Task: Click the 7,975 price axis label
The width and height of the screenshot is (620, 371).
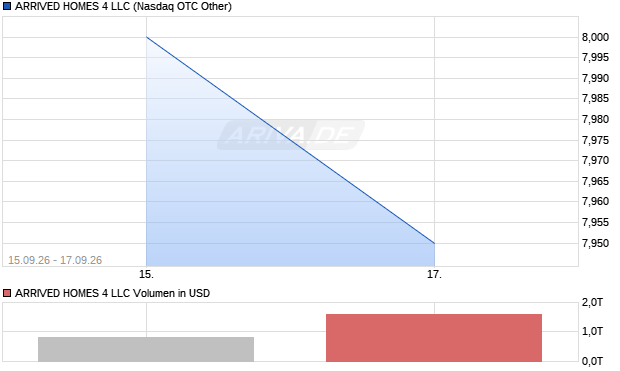Action: point(595,140)
